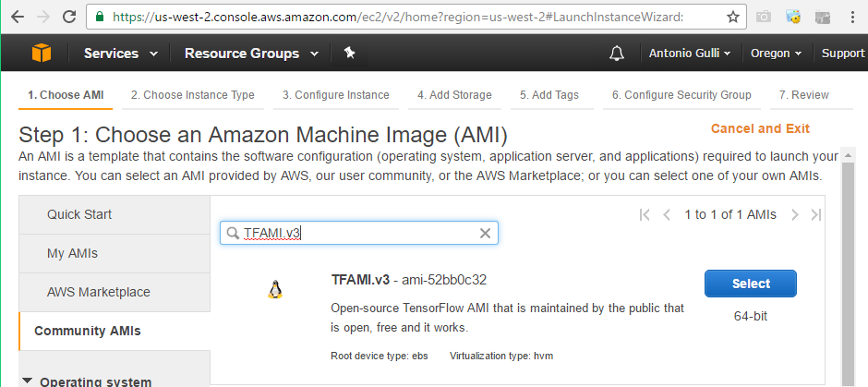Viewport: 868px width, 387px height.
Task: Clear the AMI search with the X icon
Action: pos(485,234)
